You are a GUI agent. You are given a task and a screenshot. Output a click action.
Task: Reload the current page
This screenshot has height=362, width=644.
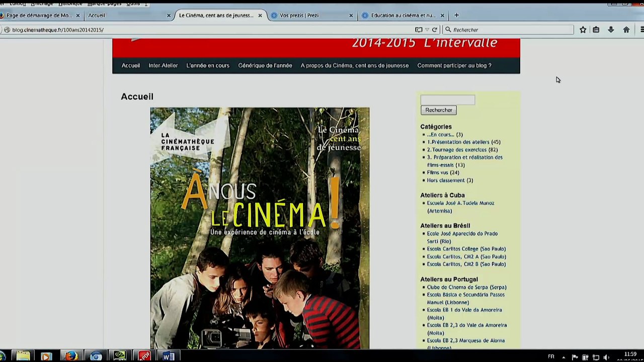(435, 30)
